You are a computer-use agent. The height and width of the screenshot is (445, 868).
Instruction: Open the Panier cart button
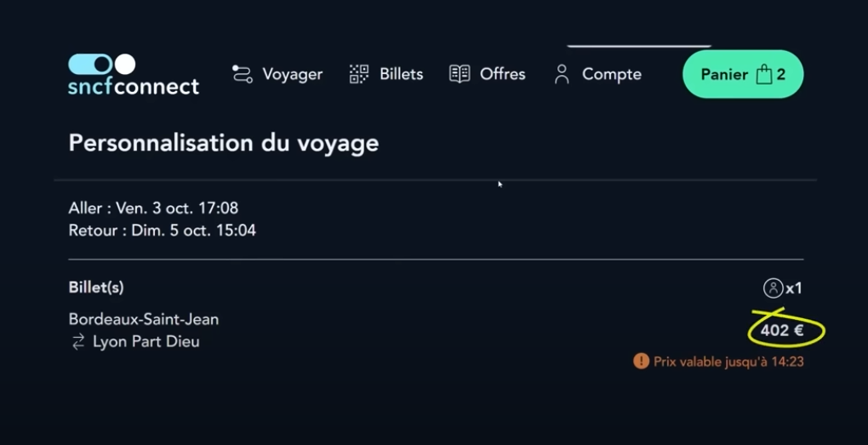coord(743,74)
